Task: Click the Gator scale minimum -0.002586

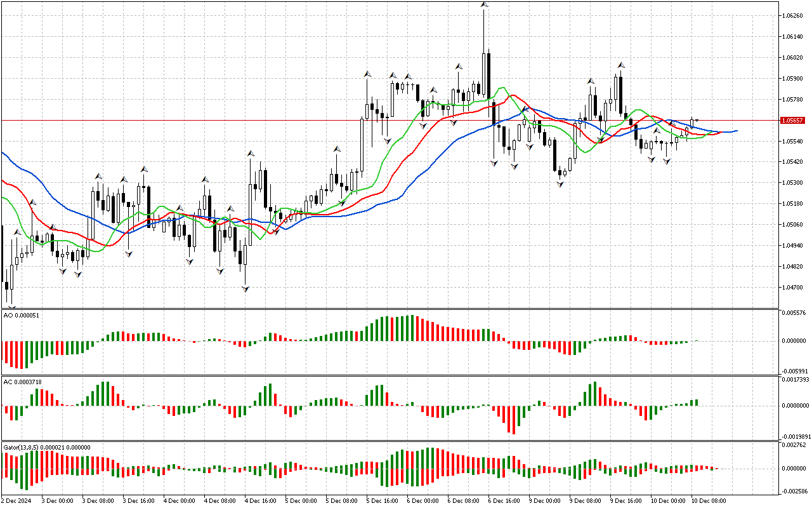Action: (794, 491)
